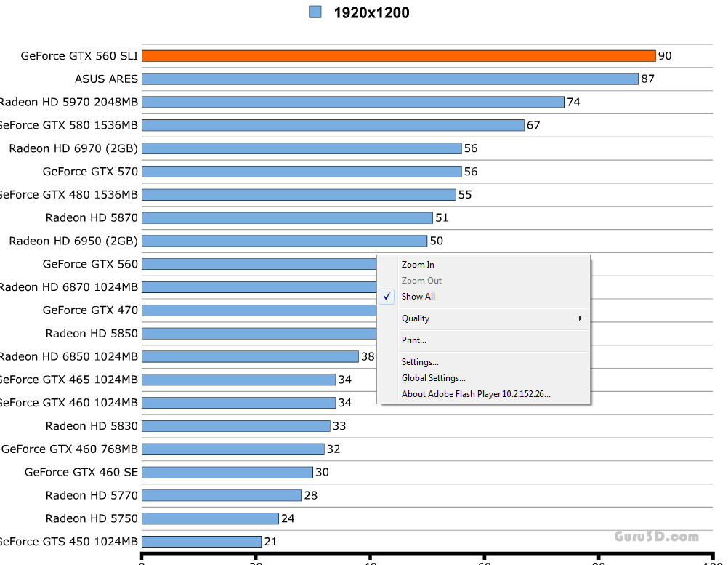The image size is (728, 565).
Task: Click the GeForce GTX 460 1024MB bar
Action: 238,403
